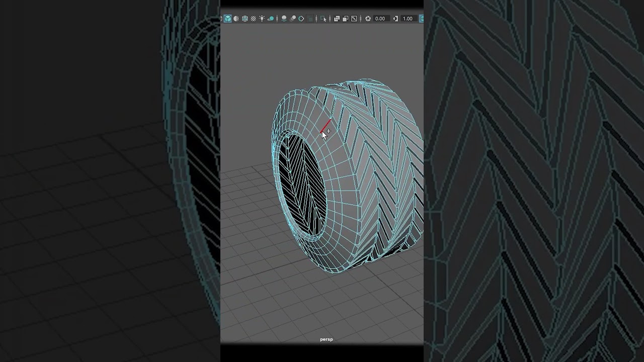This screenshot has height=362, width=644.
Task: Toggle the dimmed Depth of Field icon
Action: (310, 19)
